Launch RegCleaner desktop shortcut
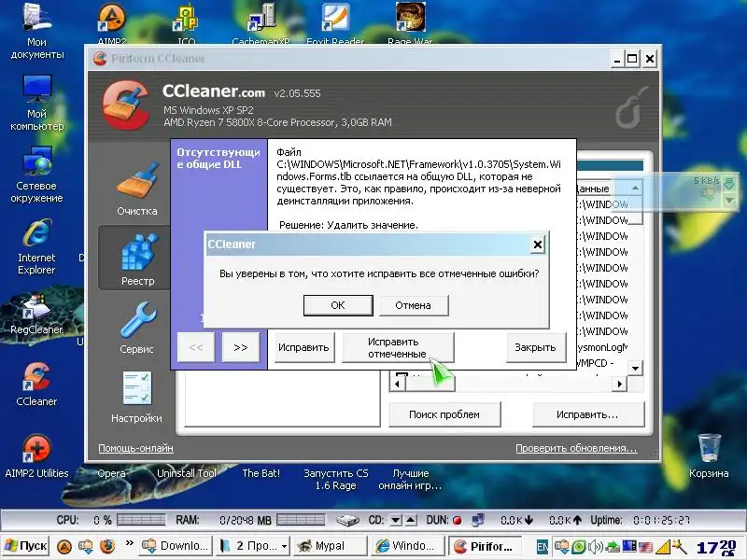Viewport: 747px width, 560px height. click(x=36, y=315)
